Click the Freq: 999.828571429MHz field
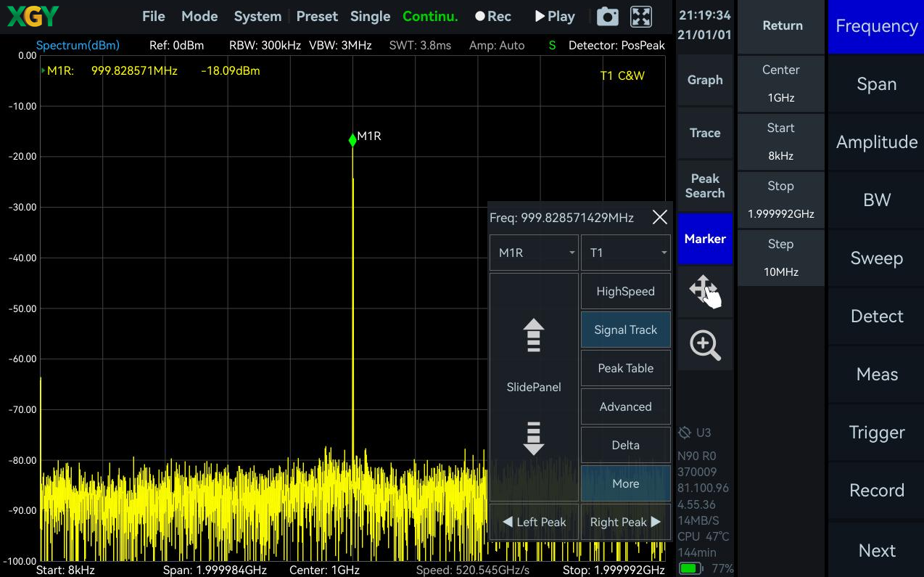Screen dimensions: 924x577 tap(562, 218)
